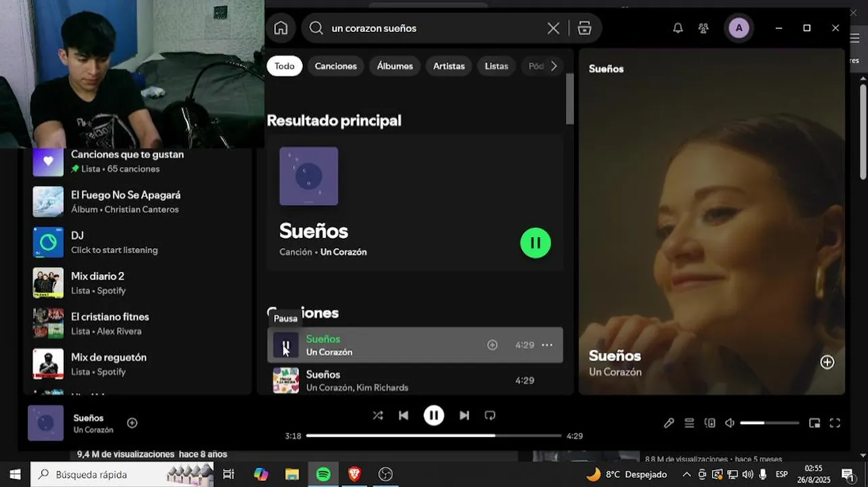Screen dimensions: 868x487
Task: Switch ESP keyboard language indicator
Action: click(781, 474)
